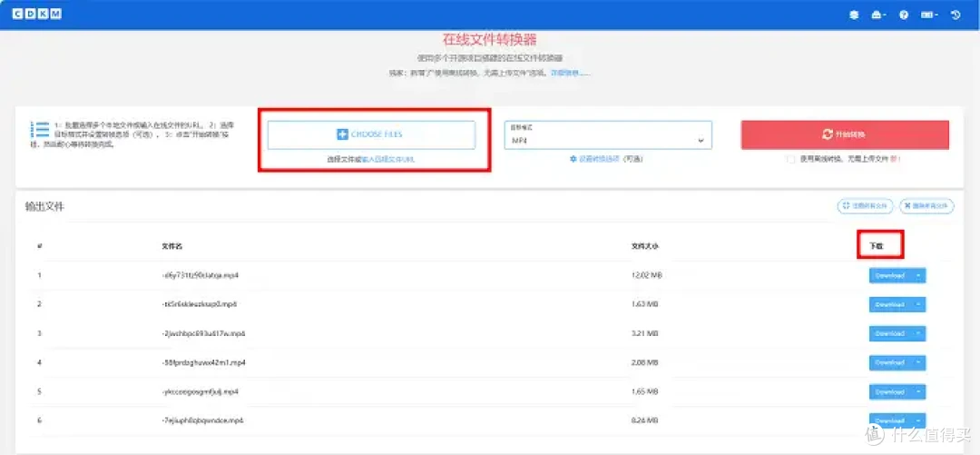980x455 pixels.
Task: Expand download options arrow for row 4
Action: click(918, 363)
